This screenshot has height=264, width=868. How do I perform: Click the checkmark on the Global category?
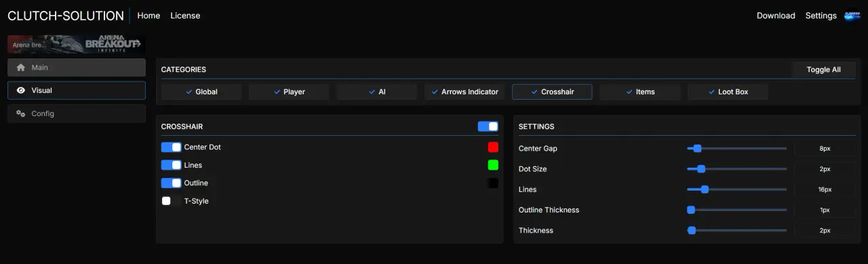[x=189, y=92]
